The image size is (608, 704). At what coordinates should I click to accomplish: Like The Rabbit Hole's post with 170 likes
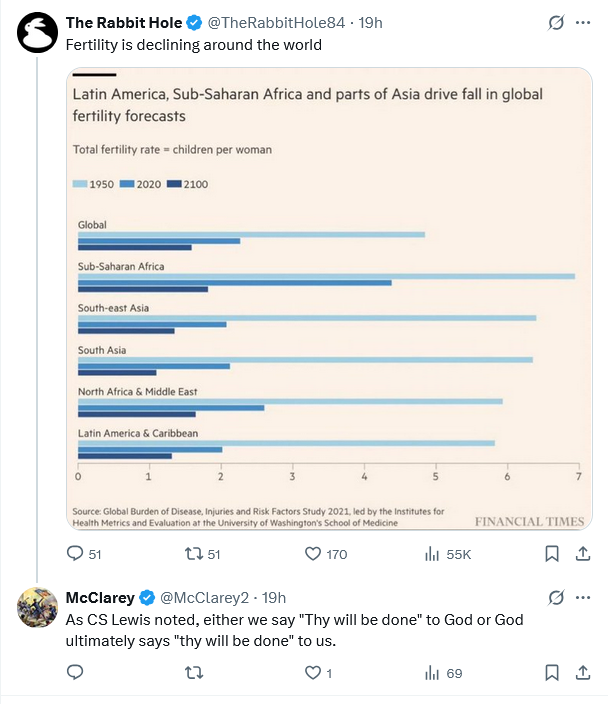[x=326, y=554]
